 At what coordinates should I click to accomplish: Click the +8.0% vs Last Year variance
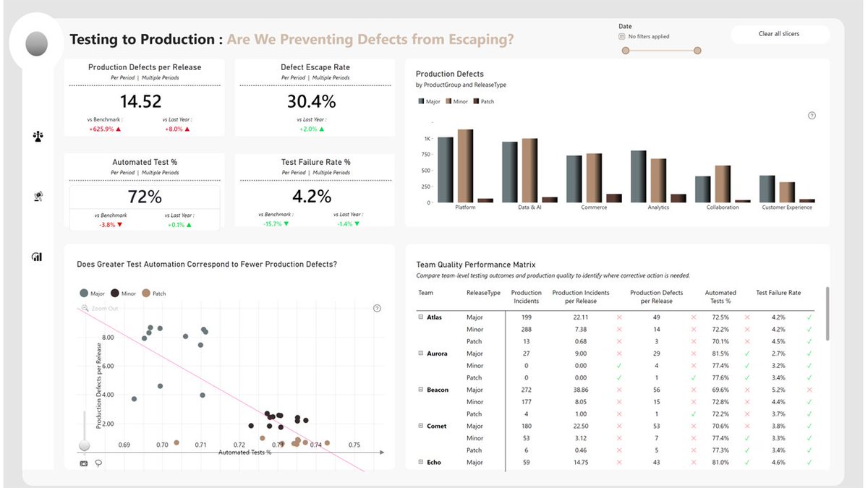click(x=177, y=129)
